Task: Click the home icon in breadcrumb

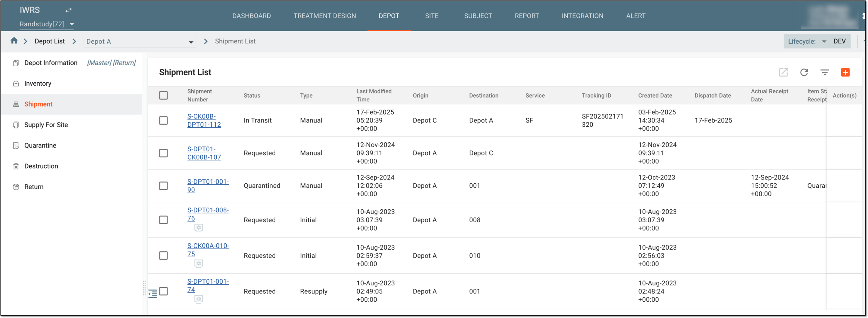Action: click(14, 41)
